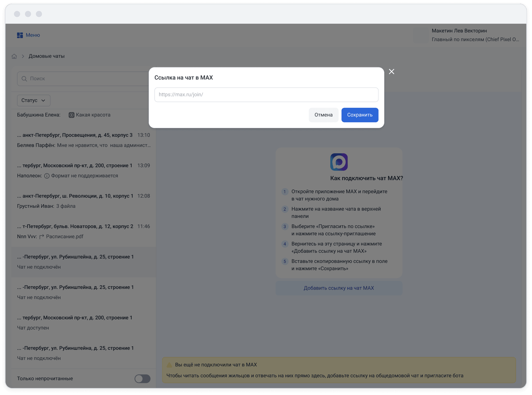Click the forward arrow icon beside Расписание.pdf
Image resolution: width=532 pixels, height=395 pixels.
(42, 237)
